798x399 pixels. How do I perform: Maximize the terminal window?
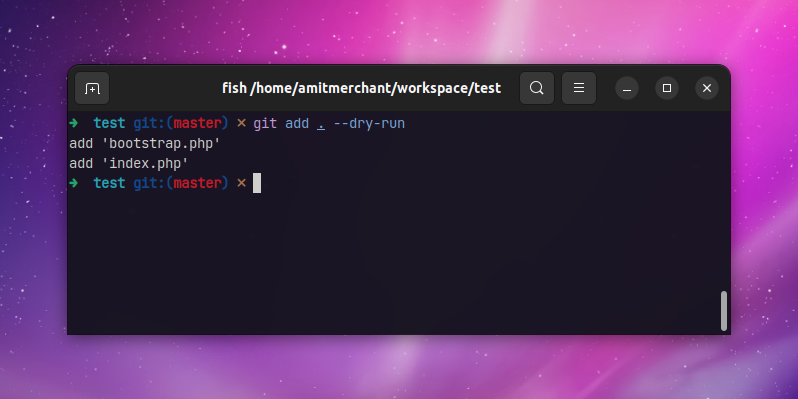click(667, 88)
